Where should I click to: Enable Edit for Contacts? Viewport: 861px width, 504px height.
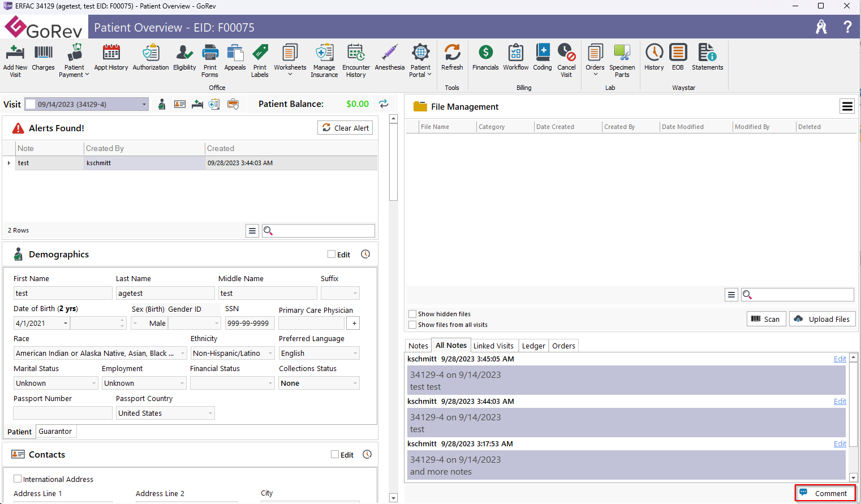coord(335,455)
